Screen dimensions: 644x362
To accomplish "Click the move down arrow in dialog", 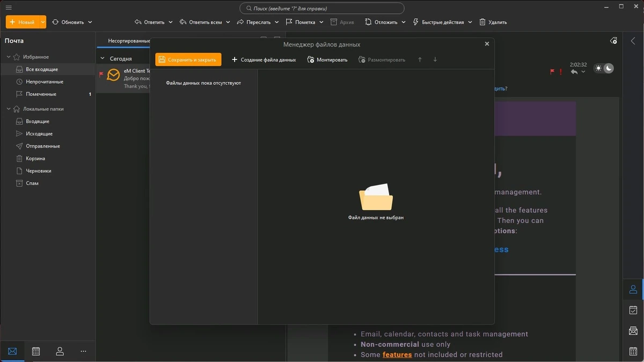I will 435,60.
